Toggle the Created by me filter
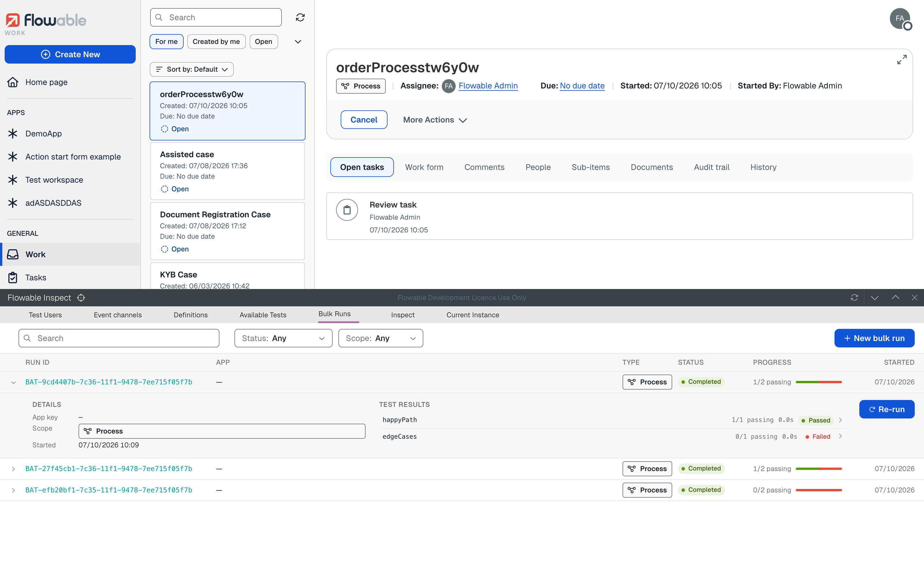 pyautogui.click(x=216, y=42)
